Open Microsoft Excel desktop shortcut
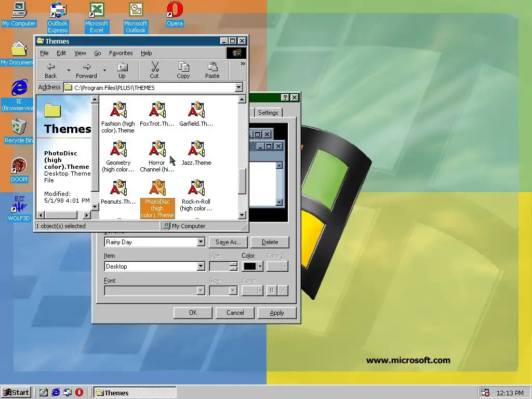Viewport: 532px width, 399px height. [96, 17]
